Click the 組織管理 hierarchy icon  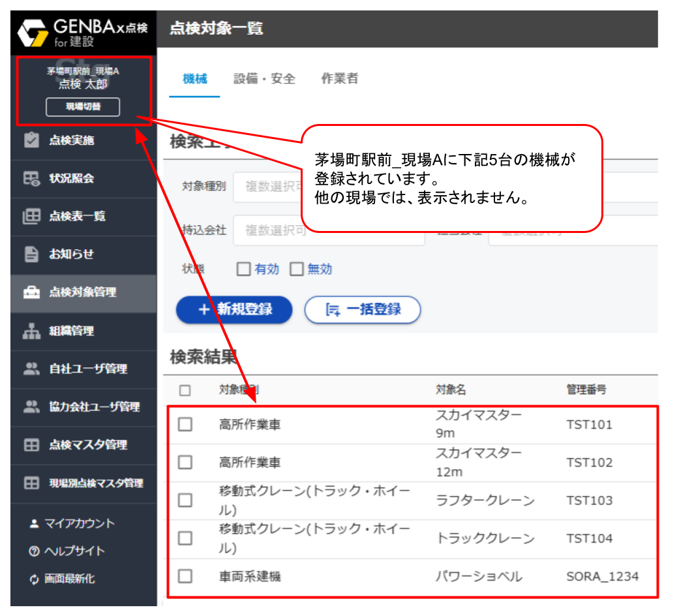[x=31, y=331]
